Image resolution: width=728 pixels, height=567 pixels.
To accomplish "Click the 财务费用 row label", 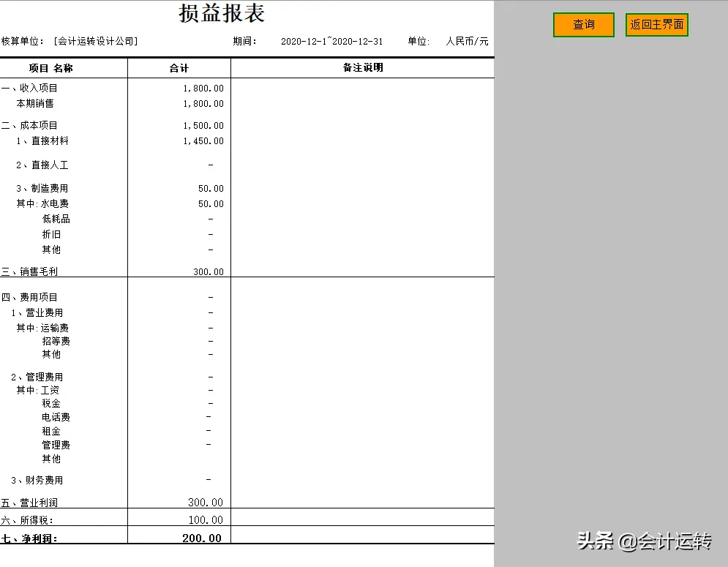I will click(x=37, y=481).
